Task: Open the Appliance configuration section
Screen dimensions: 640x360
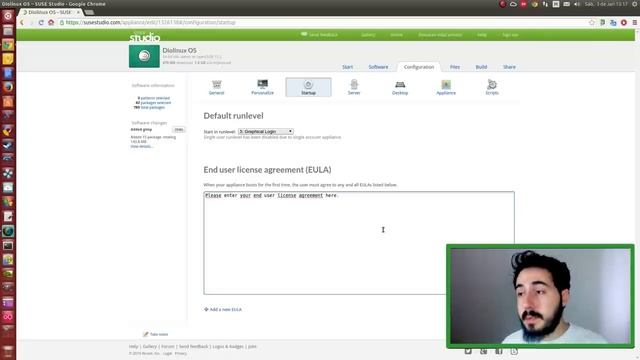Action: click(446, 87)
